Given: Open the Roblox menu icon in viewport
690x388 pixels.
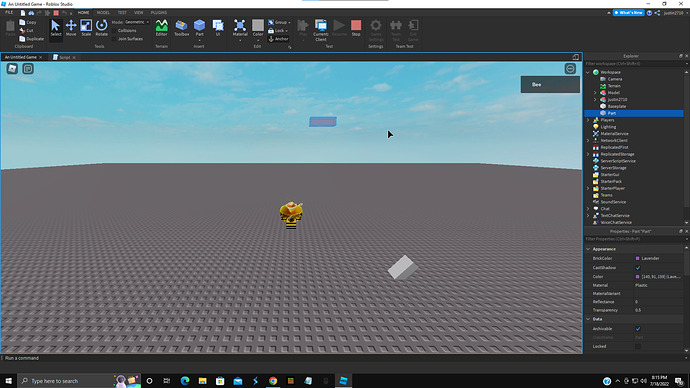Looking at the screenshot, I should point(12,69).
